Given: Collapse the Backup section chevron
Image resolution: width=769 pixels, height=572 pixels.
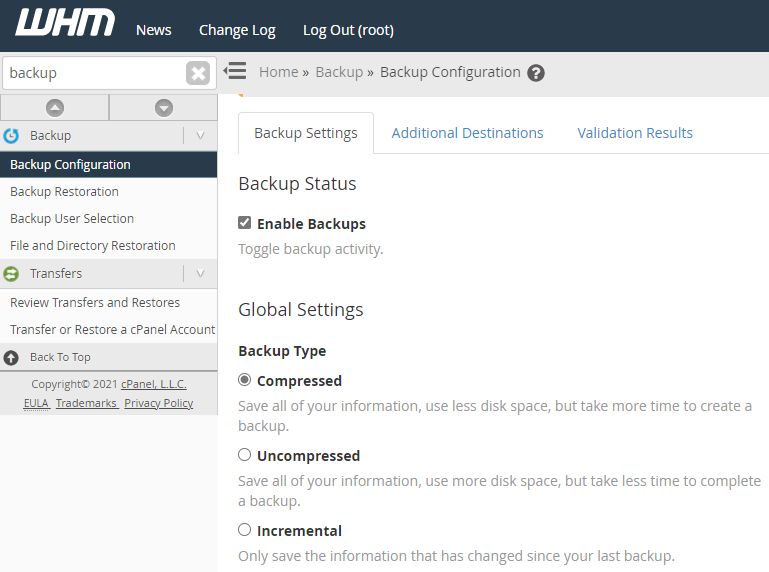Looking at the screenshot, I should coord(200,135).
